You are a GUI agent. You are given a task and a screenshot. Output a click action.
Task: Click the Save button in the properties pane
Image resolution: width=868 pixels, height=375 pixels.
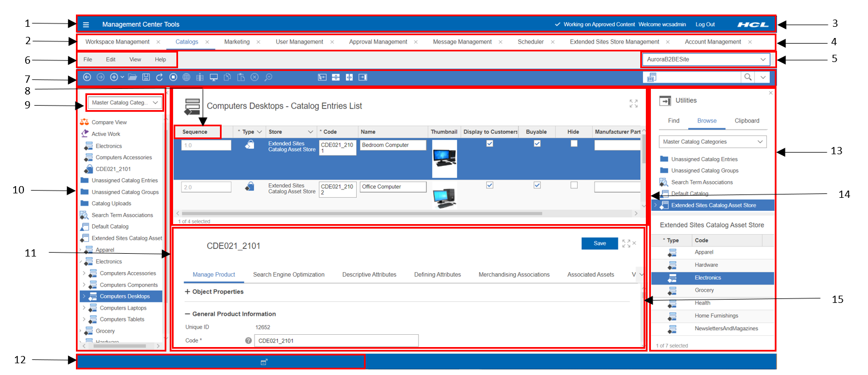(x=600, y=243)
